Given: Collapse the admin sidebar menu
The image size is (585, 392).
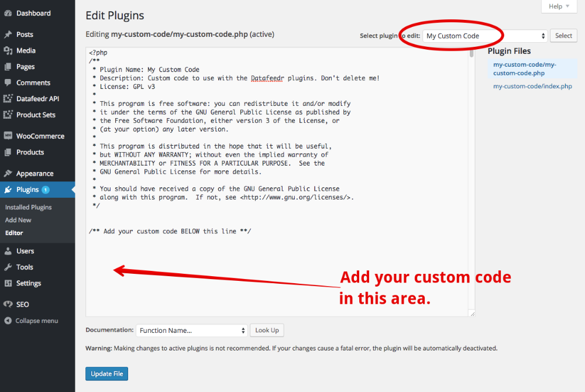Looking at the screenshot, I should click(x=36, y=321).
